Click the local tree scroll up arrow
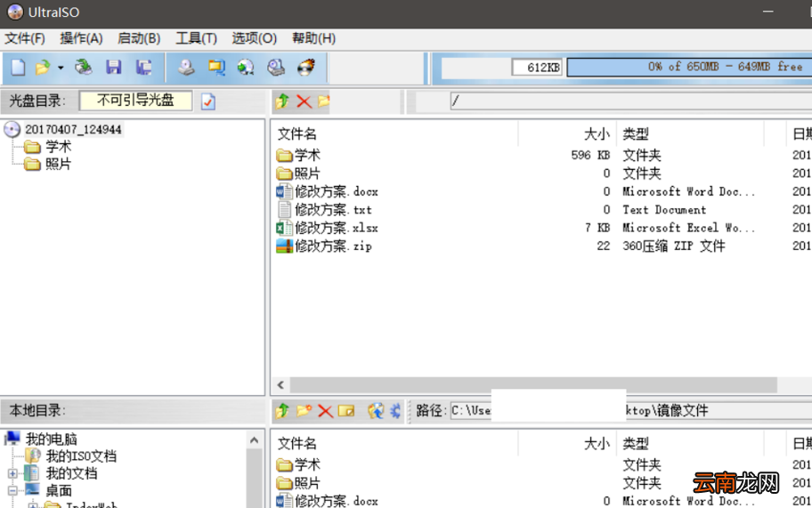 pyautogui.click(x=254, y=440)
